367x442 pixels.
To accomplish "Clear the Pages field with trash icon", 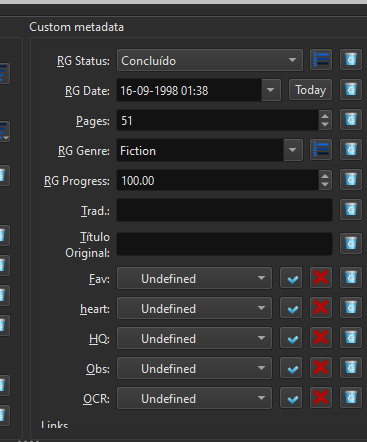I will point(351,120).
